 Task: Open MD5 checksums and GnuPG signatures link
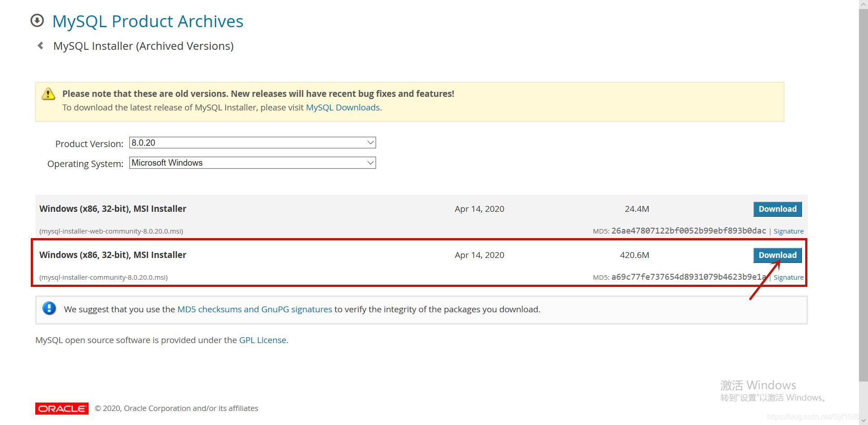point(255,310)
